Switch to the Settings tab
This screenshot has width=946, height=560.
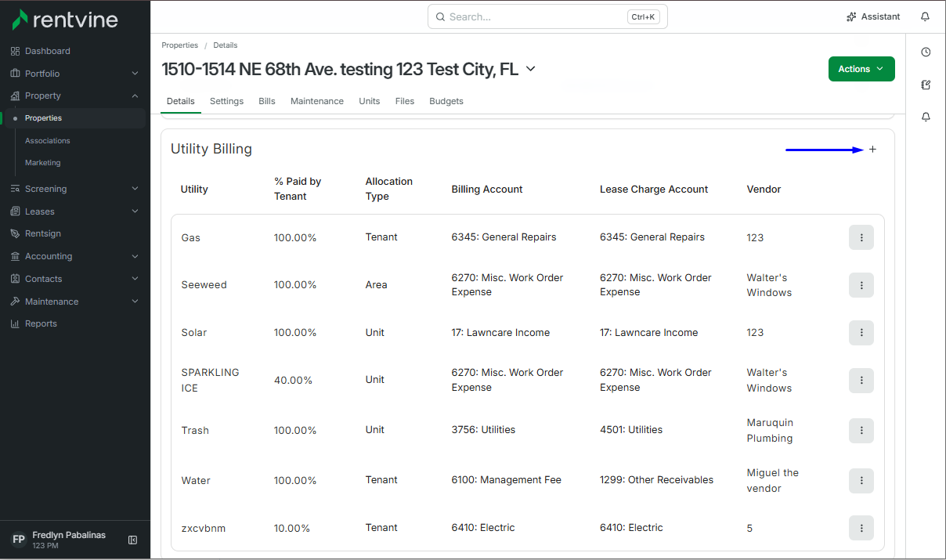(226, 101)
